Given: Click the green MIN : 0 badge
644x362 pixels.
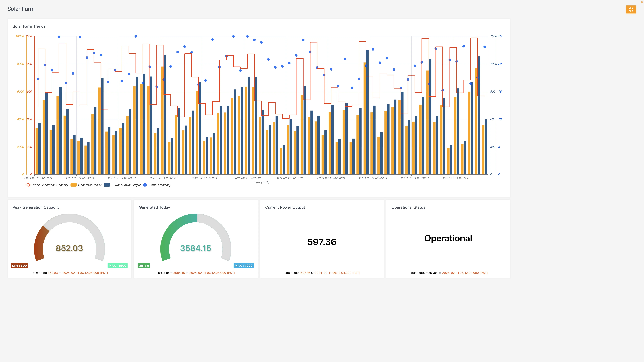Looking at the screenshot, I should coord(144,266).
